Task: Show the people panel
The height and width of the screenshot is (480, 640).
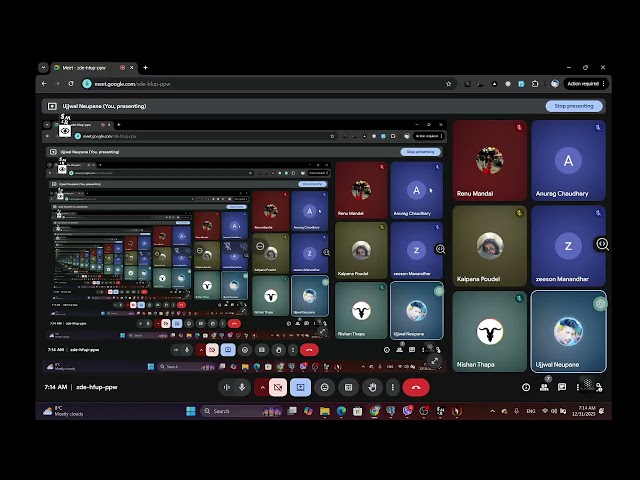Action: coord(544,387)
